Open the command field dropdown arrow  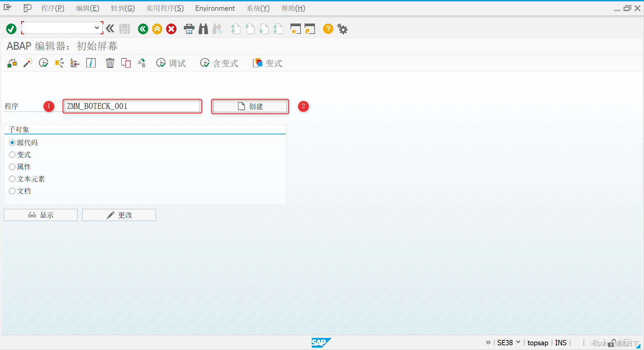coord(97,28)
